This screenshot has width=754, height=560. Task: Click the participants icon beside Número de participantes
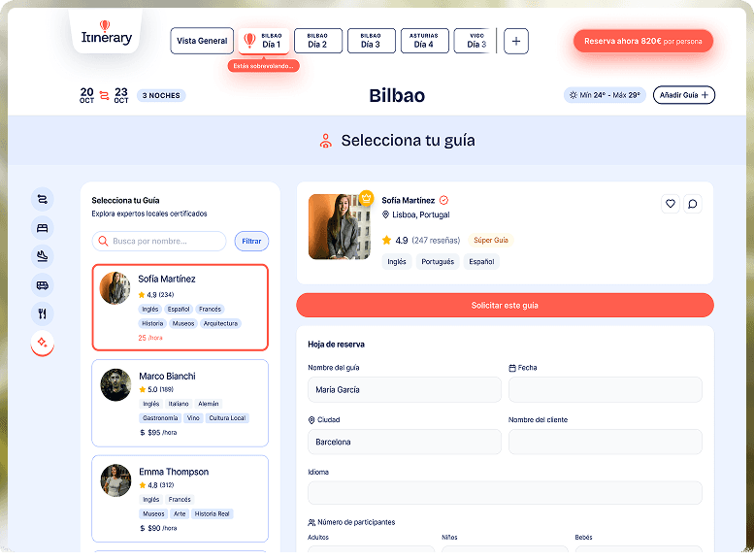tap(311, 522)
